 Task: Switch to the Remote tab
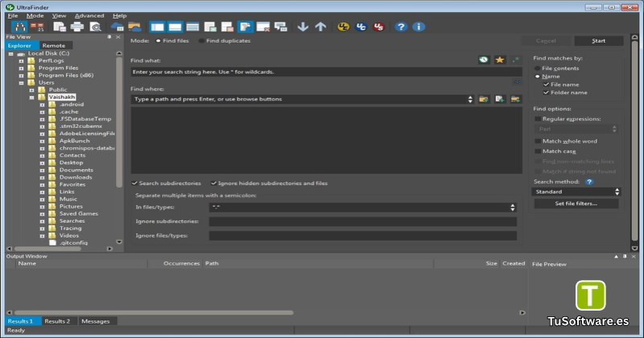[x=54, y=46]
